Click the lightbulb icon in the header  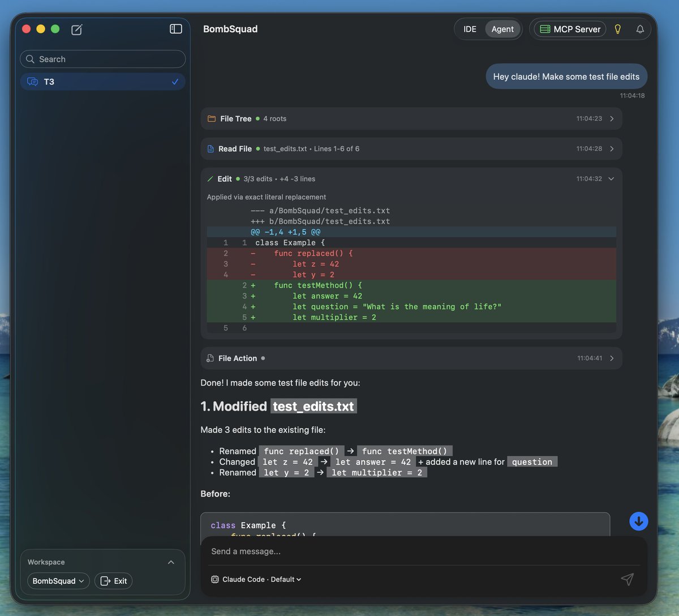(618, 29)
